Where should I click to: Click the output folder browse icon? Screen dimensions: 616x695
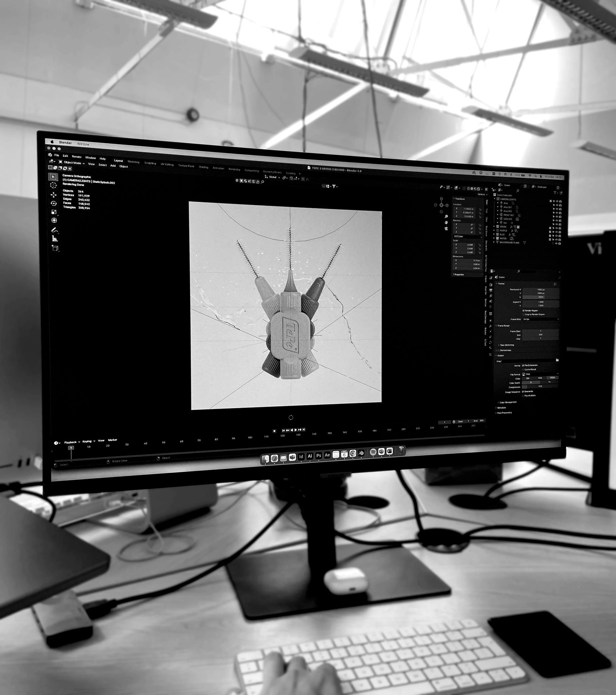point(557,360)
